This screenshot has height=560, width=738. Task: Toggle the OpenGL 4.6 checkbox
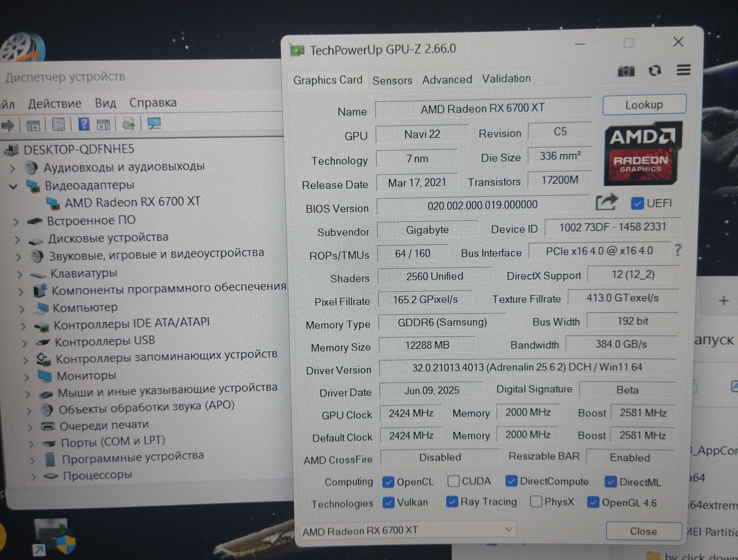593,502
